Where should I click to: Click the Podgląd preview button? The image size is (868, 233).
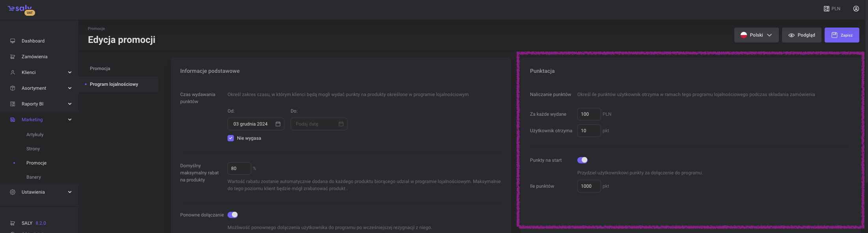[x=801, y=35]
